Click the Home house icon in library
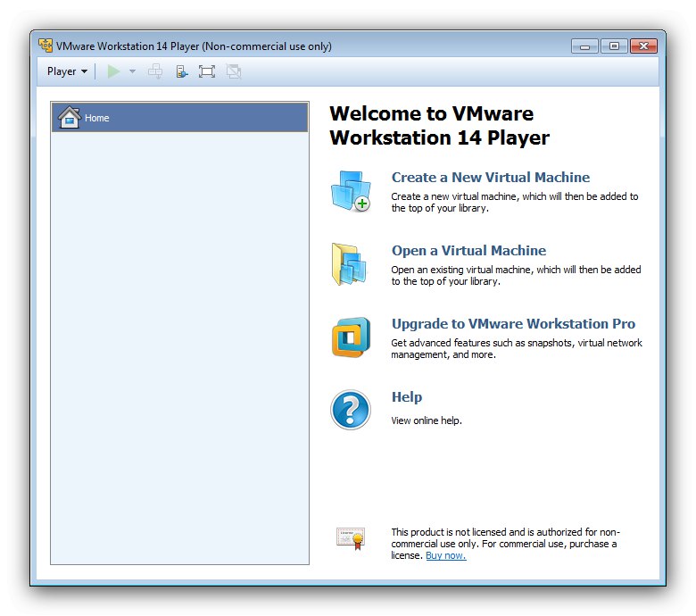 [70, 117]
